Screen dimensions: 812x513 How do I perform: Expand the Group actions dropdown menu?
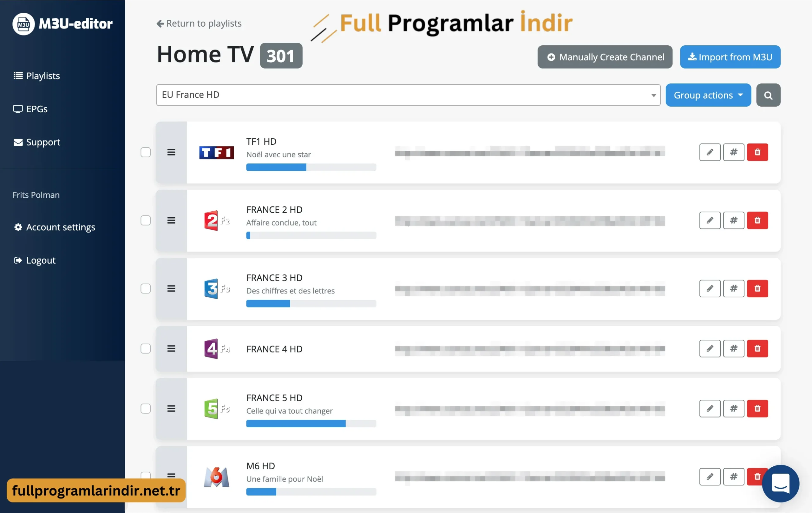(x=708, y=95)
